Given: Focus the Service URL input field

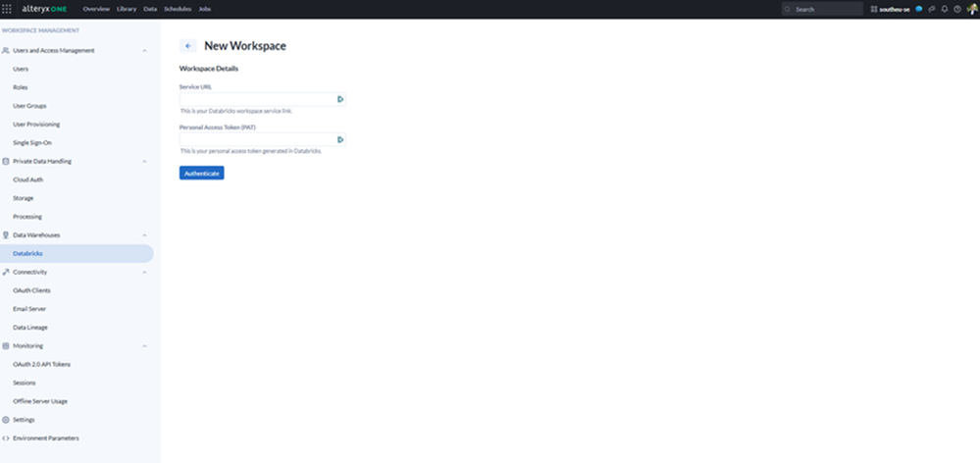Looking at the screenshot, I should click(x=263, y=99).
